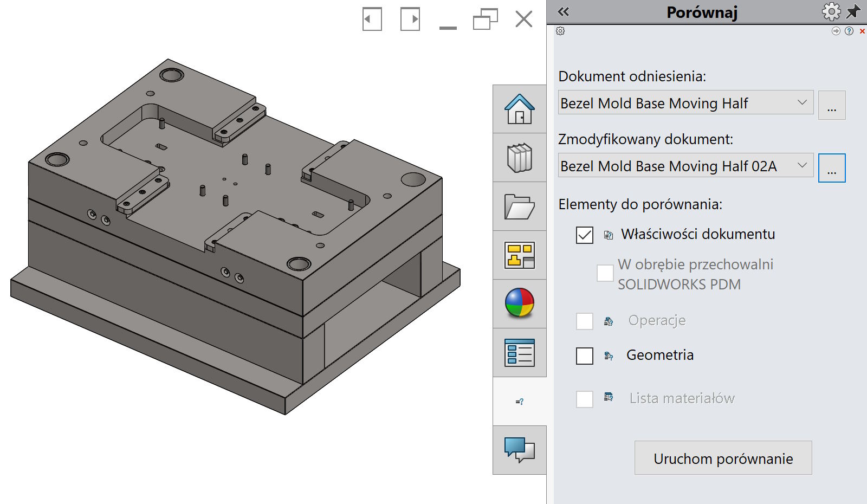Open the Custom Properties panel

coord(519,352)
